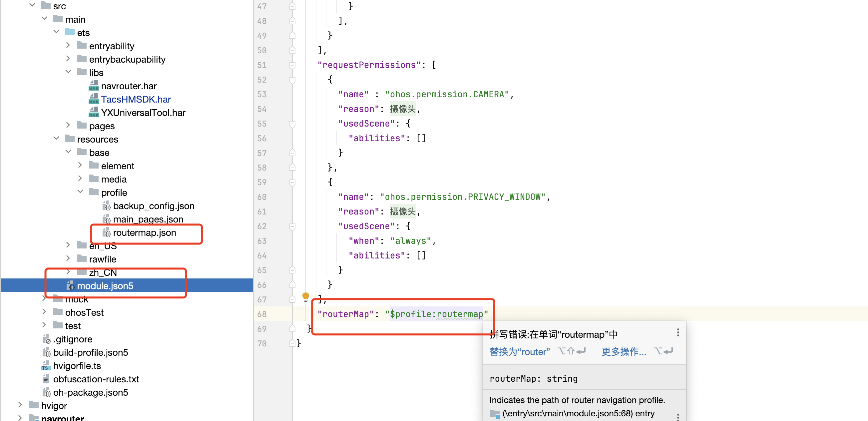This screenshot has height=421, width=868.
Task: Select YXUniversalTool.har in libs
Action: [x=143, y=113]
